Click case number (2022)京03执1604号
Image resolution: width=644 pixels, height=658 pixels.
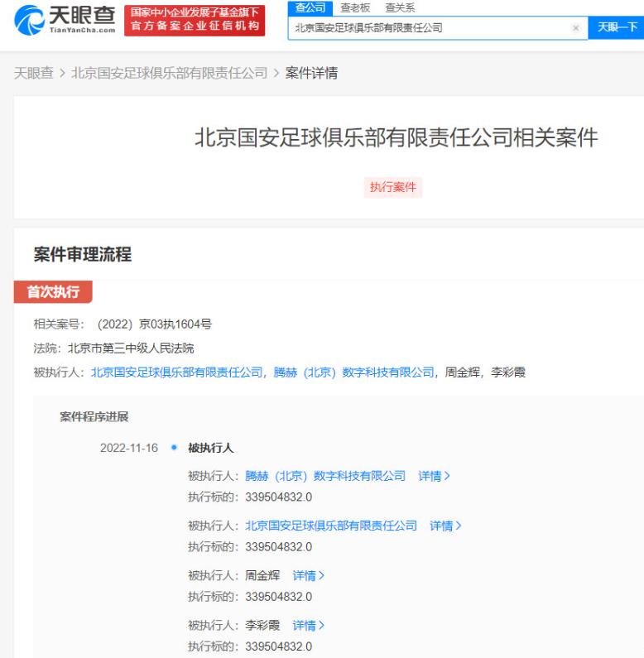(x=154, y=324)
